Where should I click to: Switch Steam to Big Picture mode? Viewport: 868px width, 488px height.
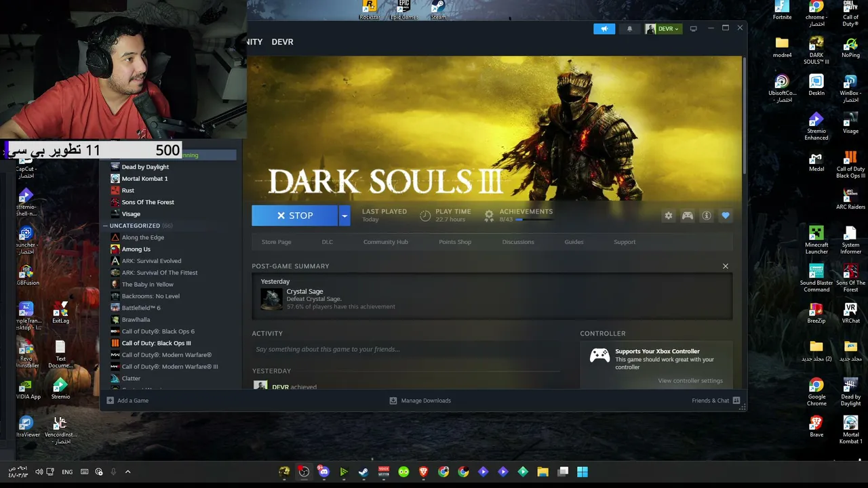pyautogui.click(x=693, y=28)
